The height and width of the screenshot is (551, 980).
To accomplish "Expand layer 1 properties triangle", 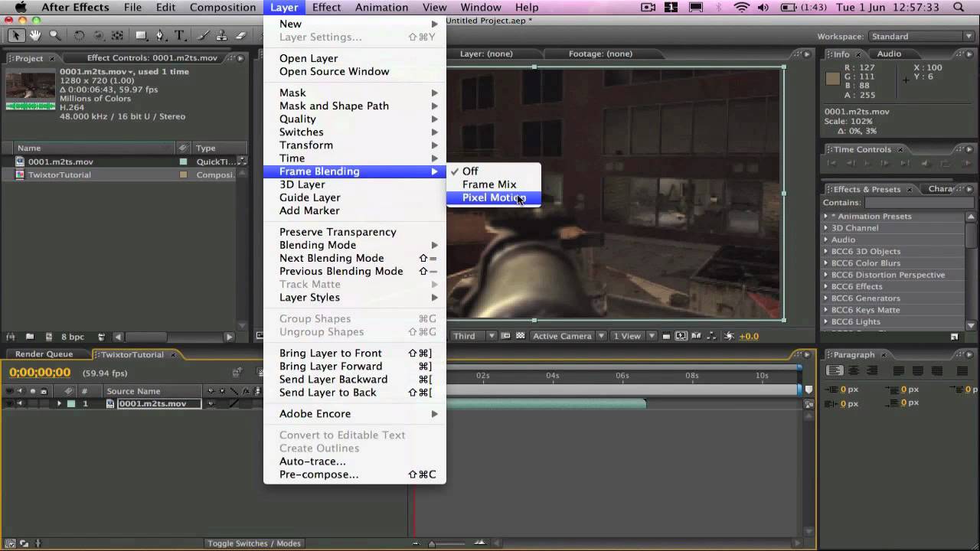I will coord(59,404).
